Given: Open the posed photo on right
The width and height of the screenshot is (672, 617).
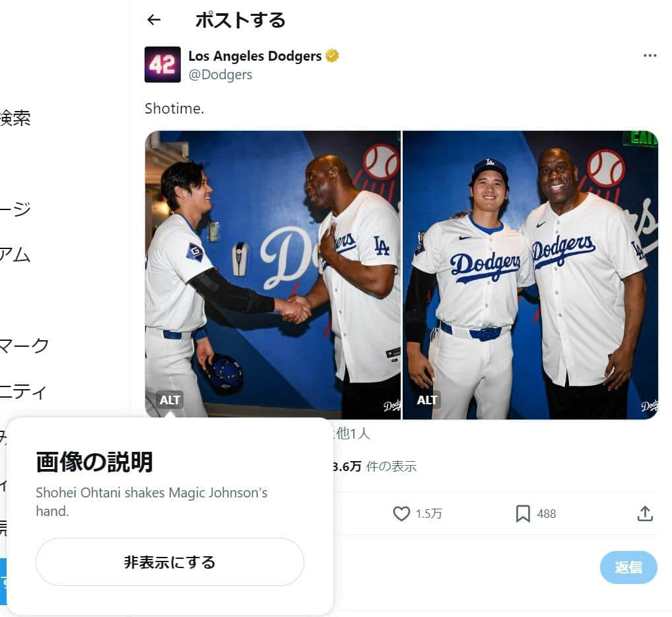Looking at the screenshot, I should click(x=530, y=274).
